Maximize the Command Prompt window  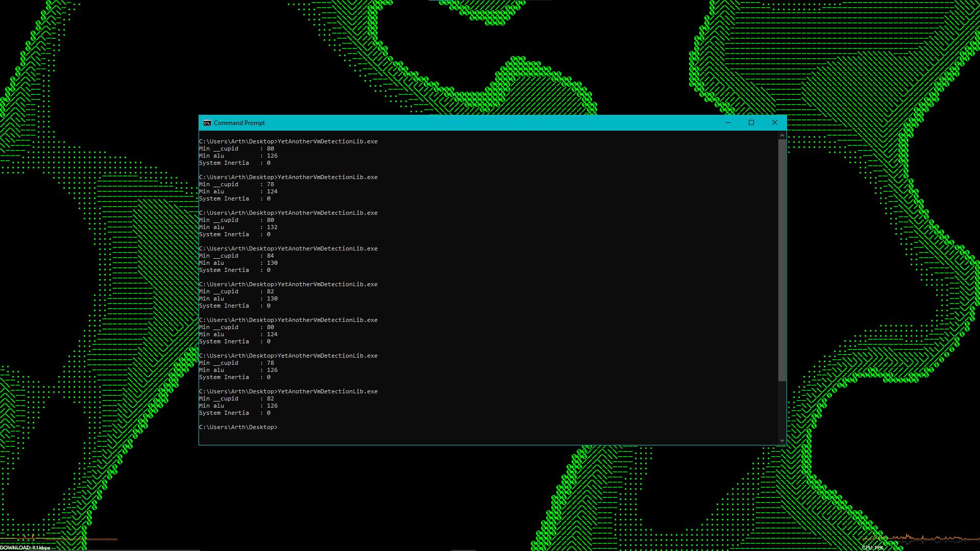click(751, 123)
